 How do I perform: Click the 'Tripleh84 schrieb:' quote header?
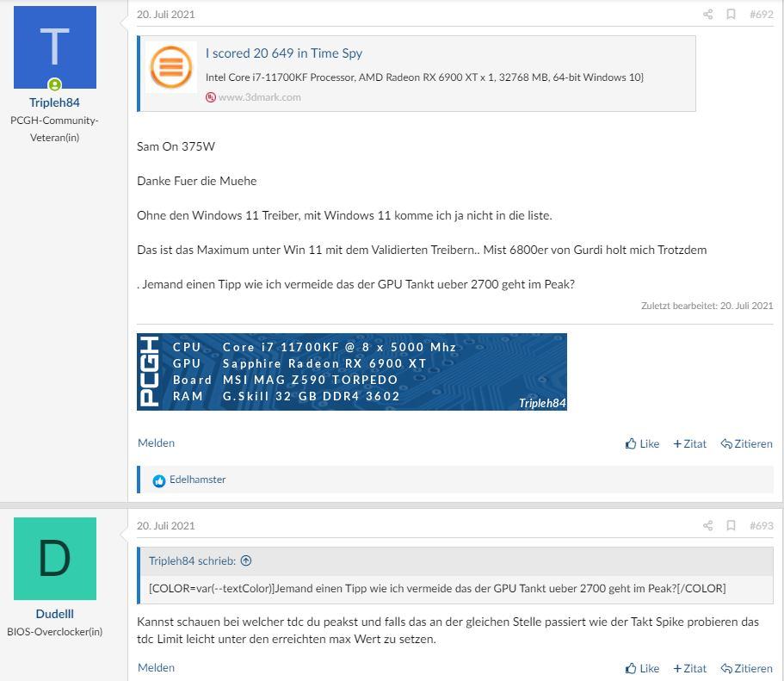click(x=192, y=561)
